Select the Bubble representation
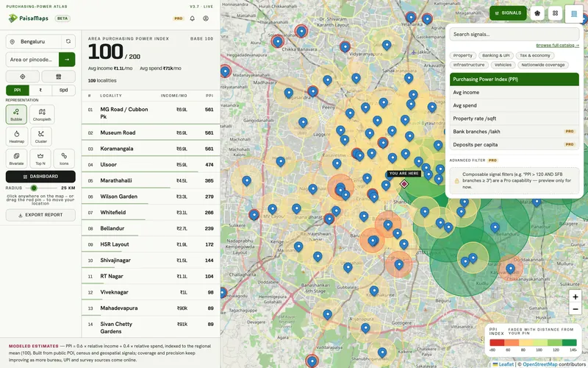This screenshot has height=368, width=588. [16, 115]
